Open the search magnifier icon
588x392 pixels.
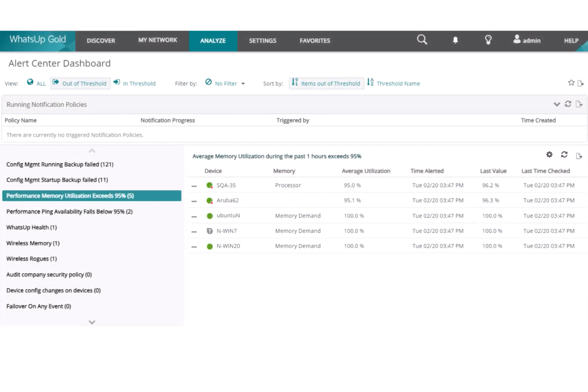coord(422,40)
